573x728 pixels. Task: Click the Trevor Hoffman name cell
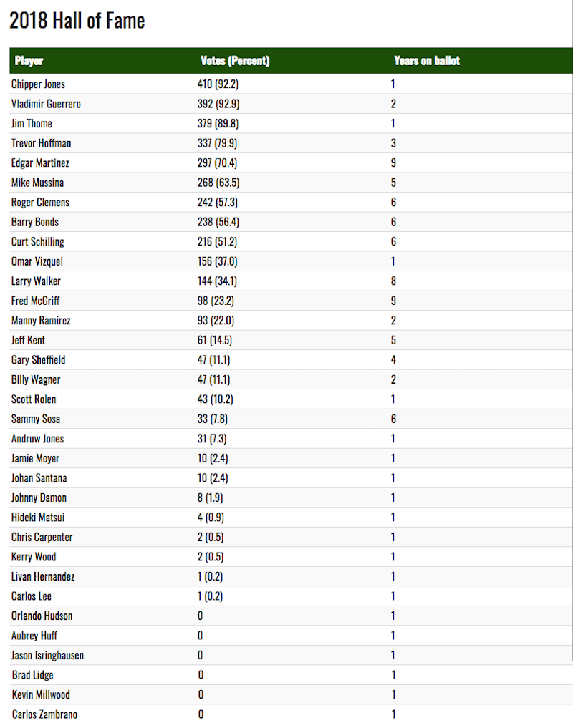(42, 143)
